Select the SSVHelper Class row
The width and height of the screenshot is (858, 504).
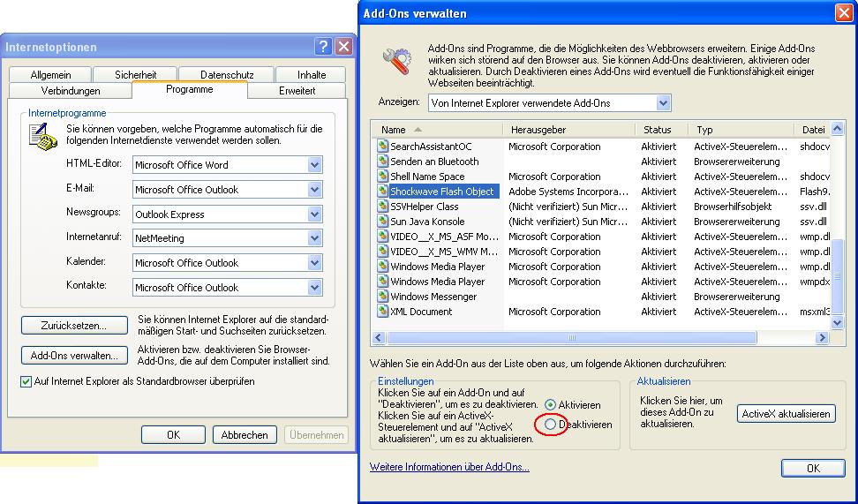(x=602, y=207)
